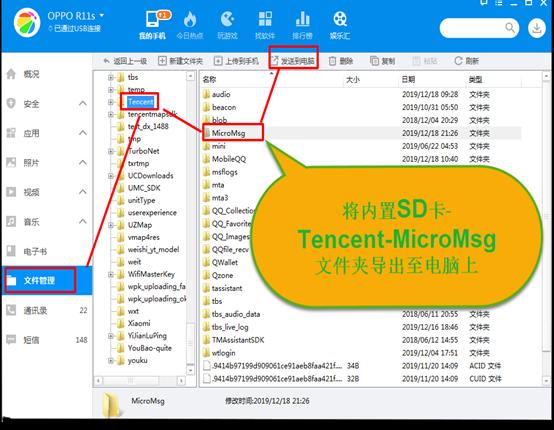The height and width of the screenshot is (430, 554).
Task: Expand the UCDownloads tree node
Action: tap(111, 176)
